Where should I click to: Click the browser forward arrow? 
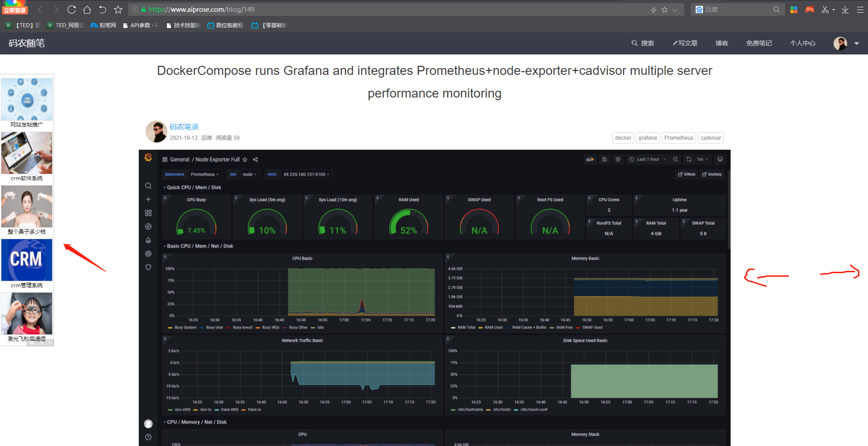point(56,10)
